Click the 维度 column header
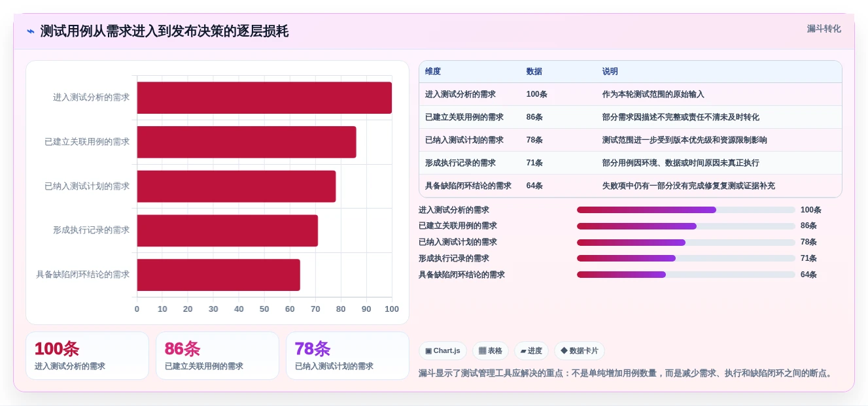 [433, 71]
